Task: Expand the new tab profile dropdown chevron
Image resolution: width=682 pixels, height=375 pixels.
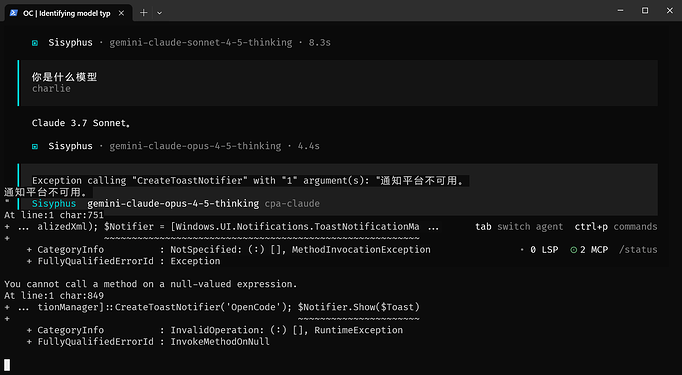Action: pyautogui.click(x=160, y=13)
